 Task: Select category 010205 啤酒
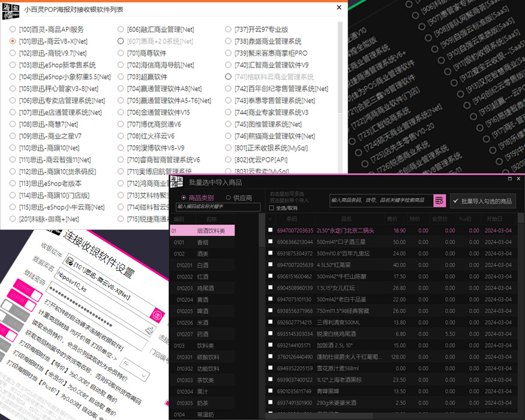(202, 311)
